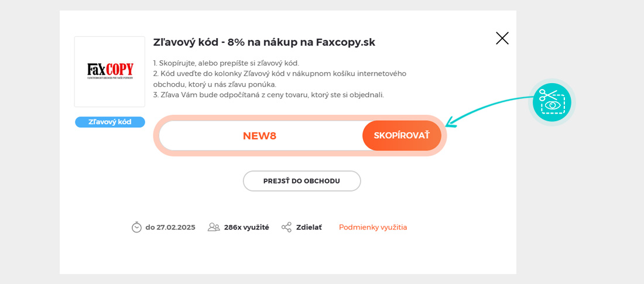Viewport: 644px width, 284px height.
Task: Close the discount code popup
Action: [x=502, y=39]
